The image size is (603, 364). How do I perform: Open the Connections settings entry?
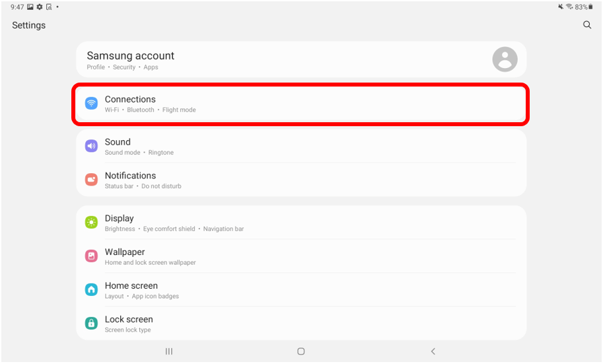(301, 104)
